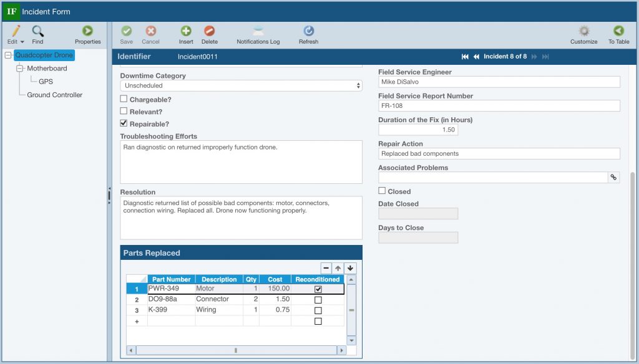
Task: Check Reconditioned for K-399 Wiring
Action: 318,310
